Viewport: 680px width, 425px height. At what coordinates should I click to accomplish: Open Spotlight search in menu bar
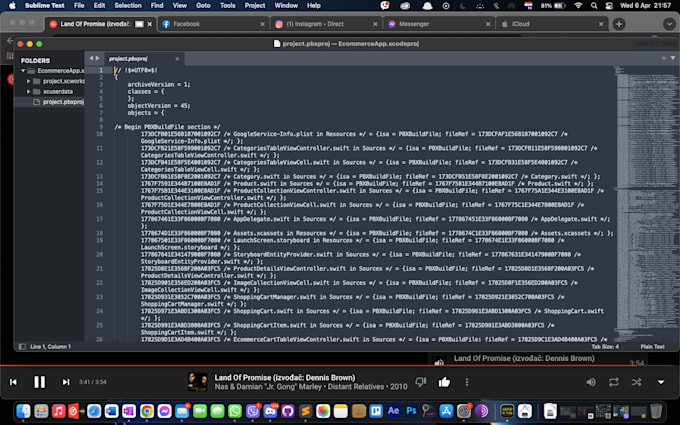click(x=594, y=6)
